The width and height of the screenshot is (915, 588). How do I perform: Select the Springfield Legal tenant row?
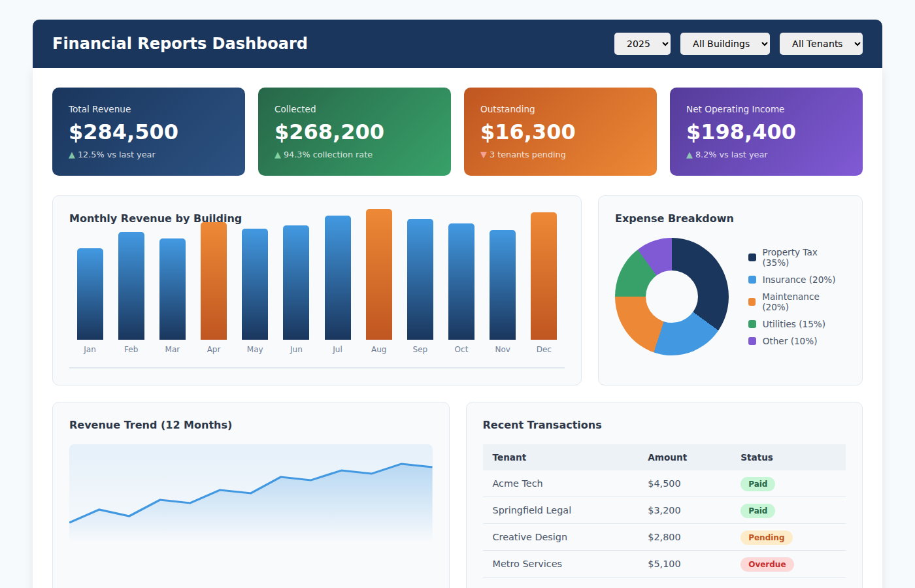532,510
